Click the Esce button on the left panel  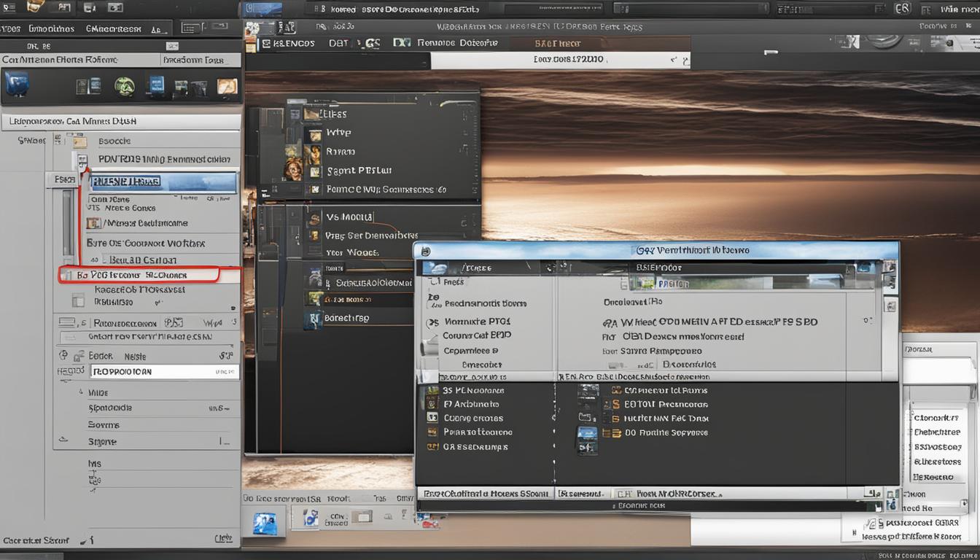(x=63, y=179)
